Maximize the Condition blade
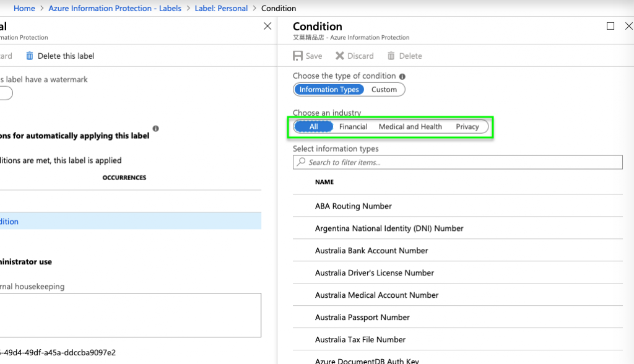Screen dimensions: 634x364 (610, 26)
